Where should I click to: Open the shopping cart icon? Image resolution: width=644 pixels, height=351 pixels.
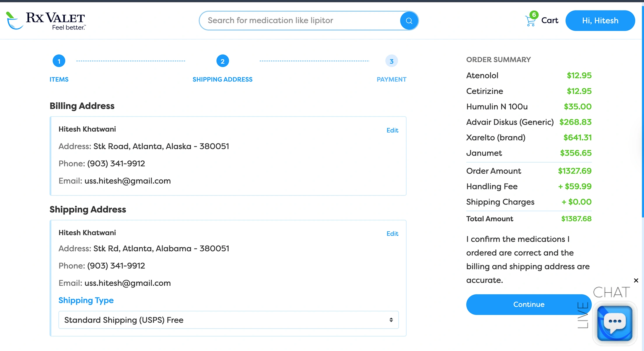click(x=531, y=20)
